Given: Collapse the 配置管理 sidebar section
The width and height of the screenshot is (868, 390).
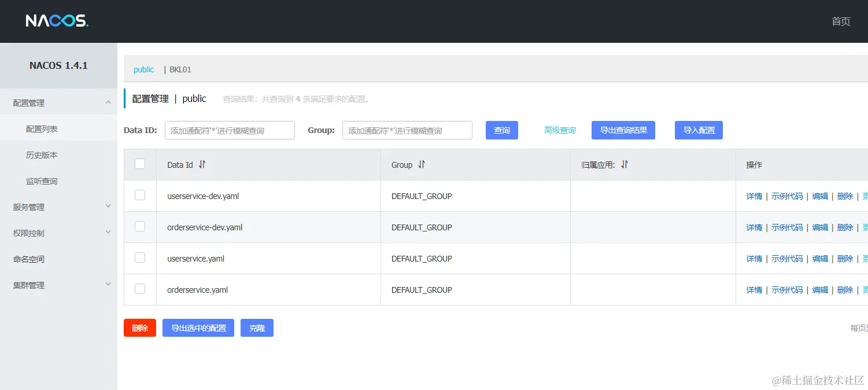Looking at the screenshot, I should coord(58,102).
